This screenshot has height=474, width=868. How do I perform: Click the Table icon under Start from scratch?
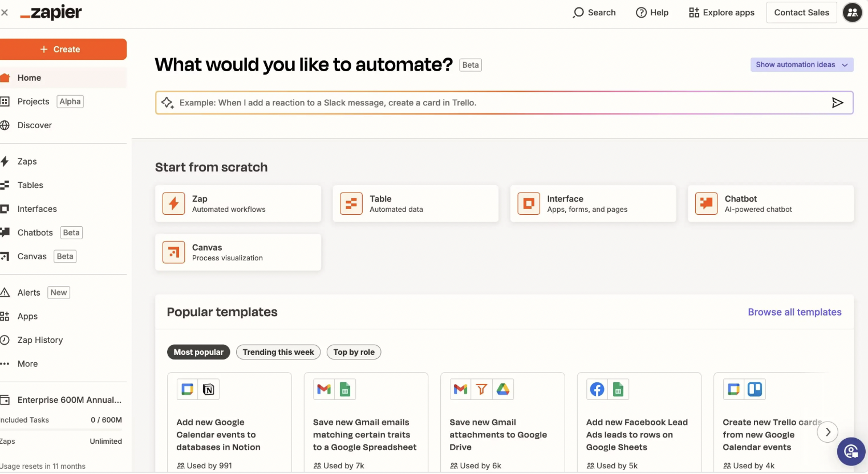coord(351,203)
